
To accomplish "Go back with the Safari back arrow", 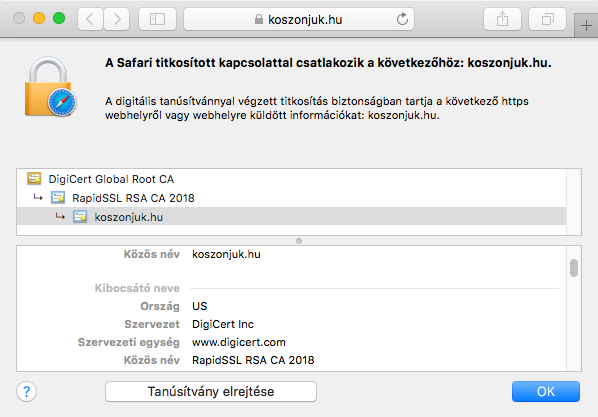I will coord(90,19).
